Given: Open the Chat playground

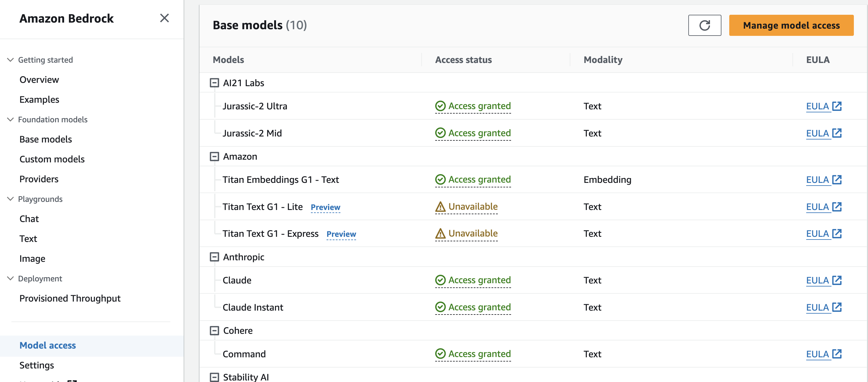Looking at the screenshot, I should (29, 219).
